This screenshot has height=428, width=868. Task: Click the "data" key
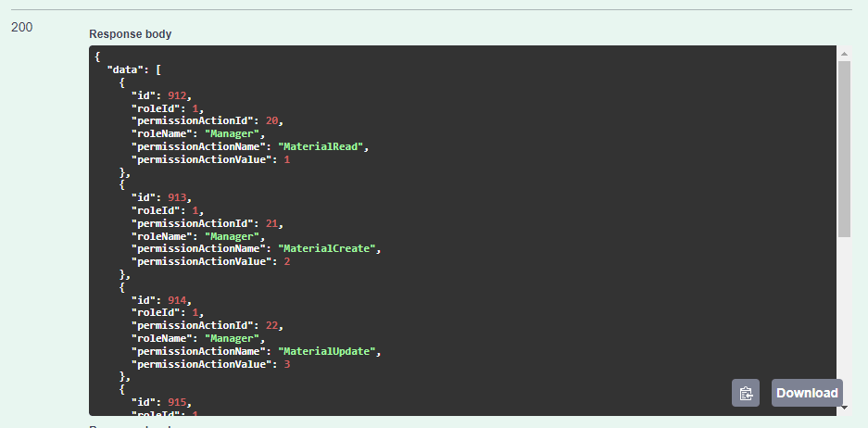coord(128,70)
